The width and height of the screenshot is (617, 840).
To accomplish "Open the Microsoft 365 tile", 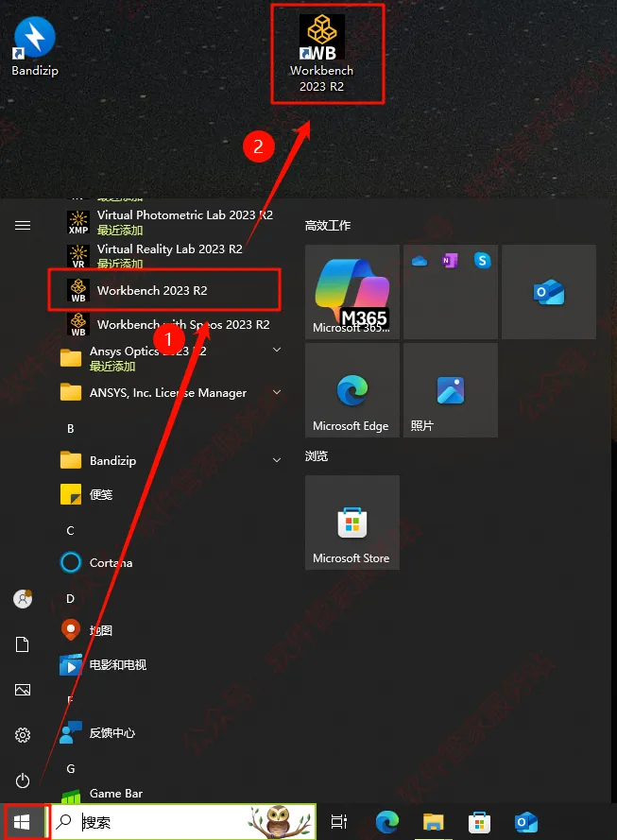I will click(352, 292).
